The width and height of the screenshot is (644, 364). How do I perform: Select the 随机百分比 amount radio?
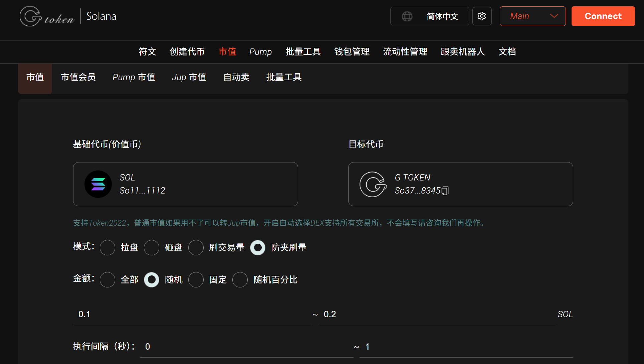[240, 280]
